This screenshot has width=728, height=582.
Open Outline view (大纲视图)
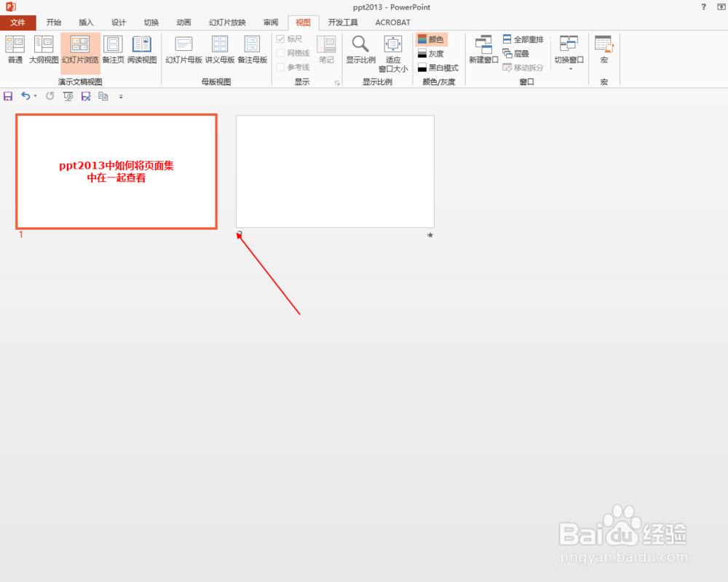click(44, 50)
